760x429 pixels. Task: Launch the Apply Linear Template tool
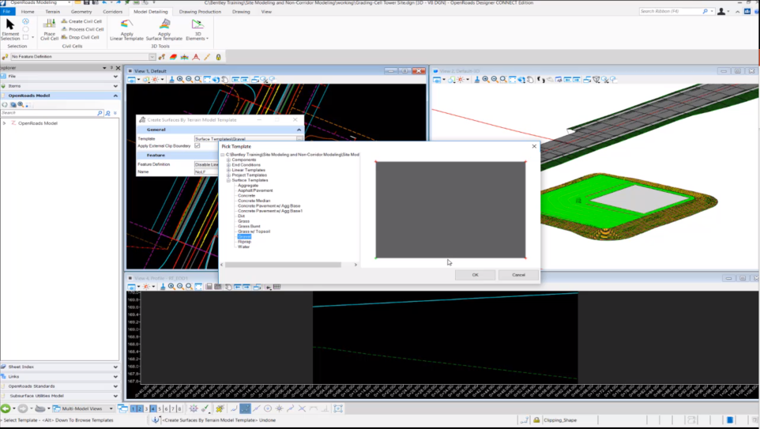pyautogui.click(x=127, y=30)
